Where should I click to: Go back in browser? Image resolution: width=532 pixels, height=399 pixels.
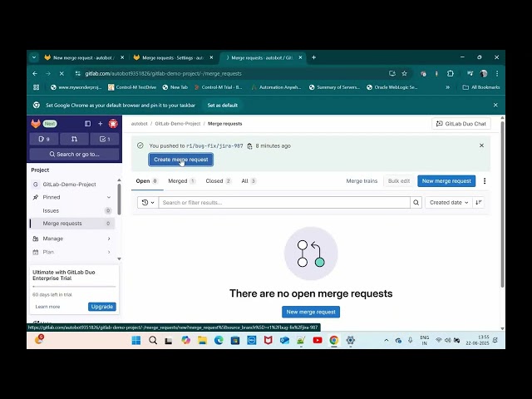click(35, 74)
